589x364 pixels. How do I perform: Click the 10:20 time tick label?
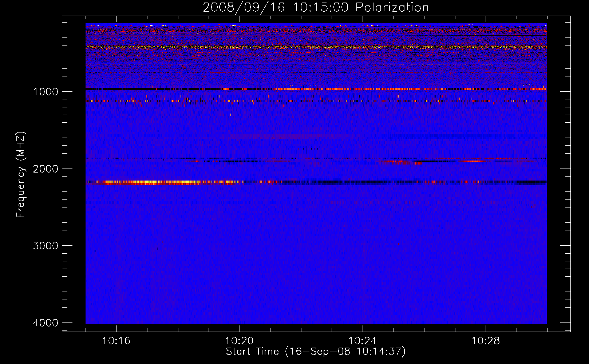pos(239,341)
